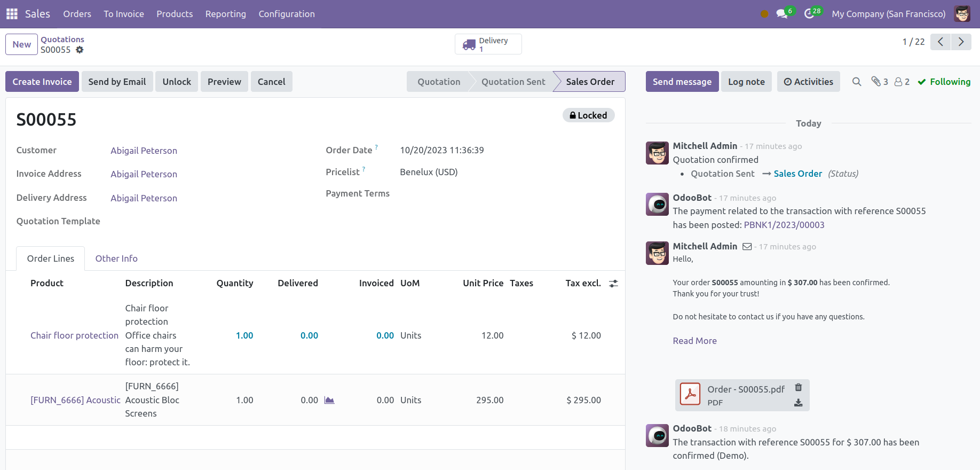Screen dimensions: 980x470
Task: Open the activities clock icon in navbar
Action: pos(810,14)
